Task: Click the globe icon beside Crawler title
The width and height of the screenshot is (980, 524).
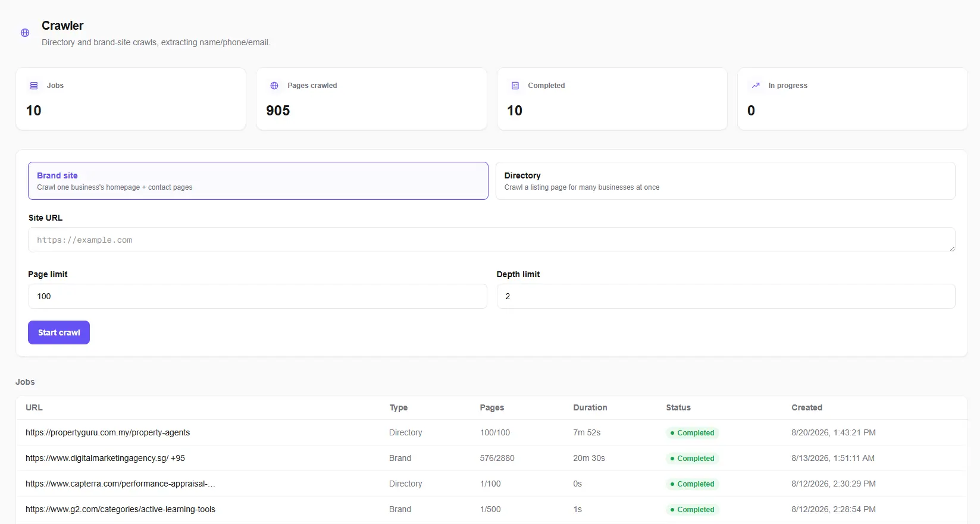Action: (x=25, y=33)
